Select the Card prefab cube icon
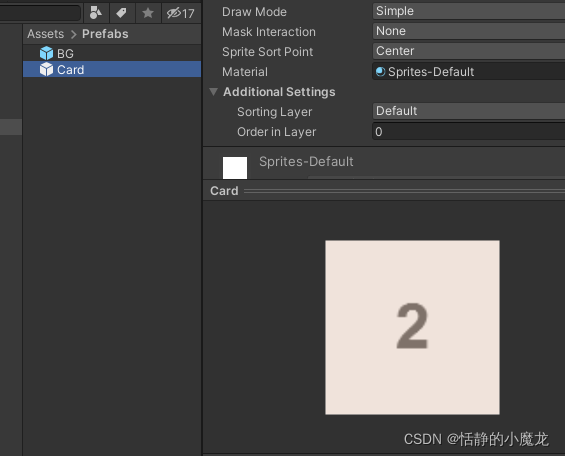 pos(46,69)
